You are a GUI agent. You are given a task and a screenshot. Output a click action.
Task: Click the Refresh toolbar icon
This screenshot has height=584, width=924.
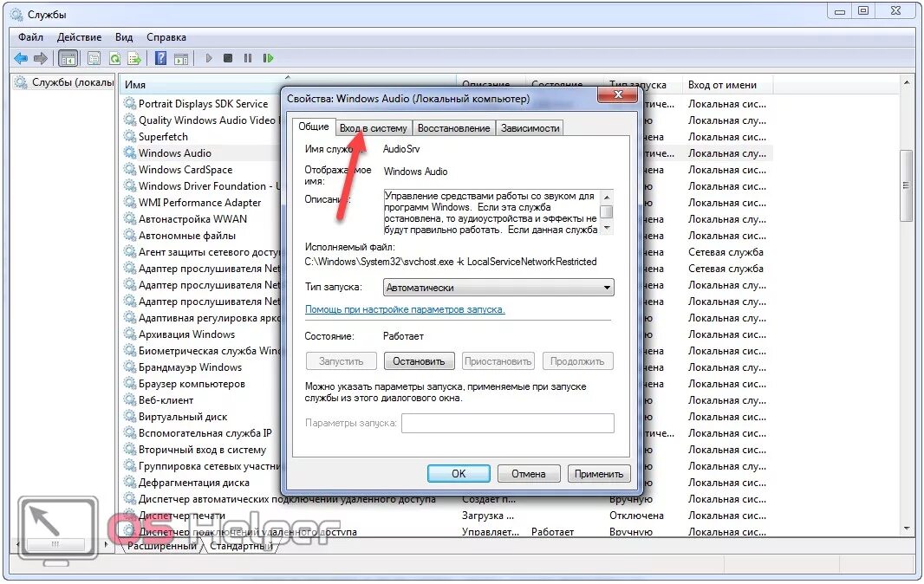pyautogui.click(x=115, y=58)
